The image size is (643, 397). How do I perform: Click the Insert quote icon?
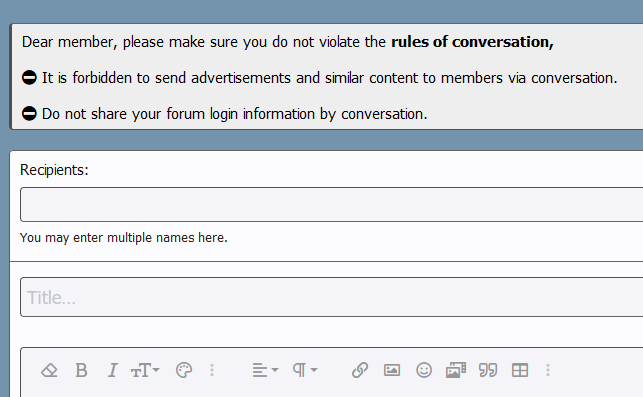tap(488, 370)
